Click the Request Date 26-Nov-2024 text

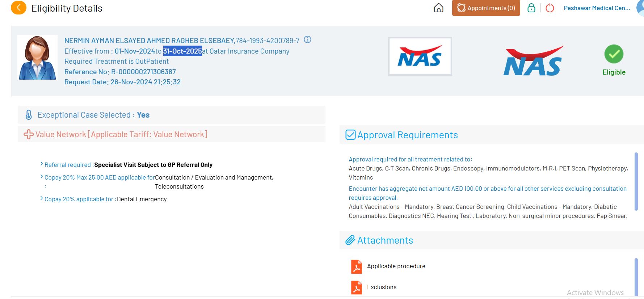pos(122,82)
